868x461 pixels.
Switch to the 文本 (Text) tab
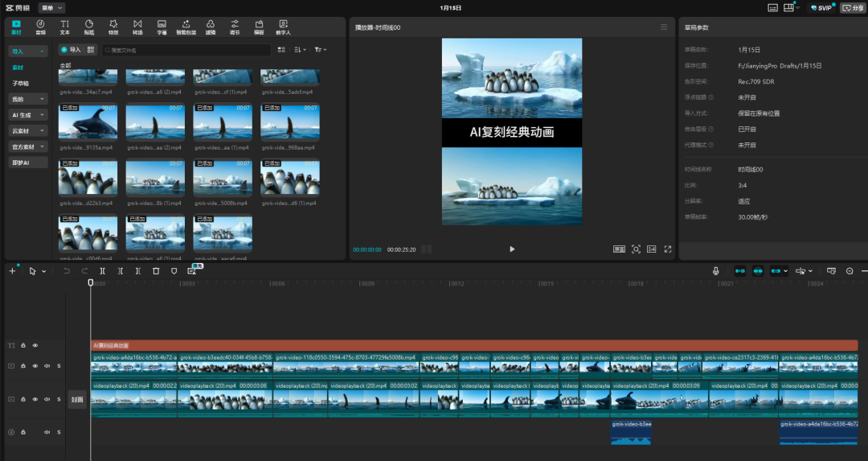point(64,27)
